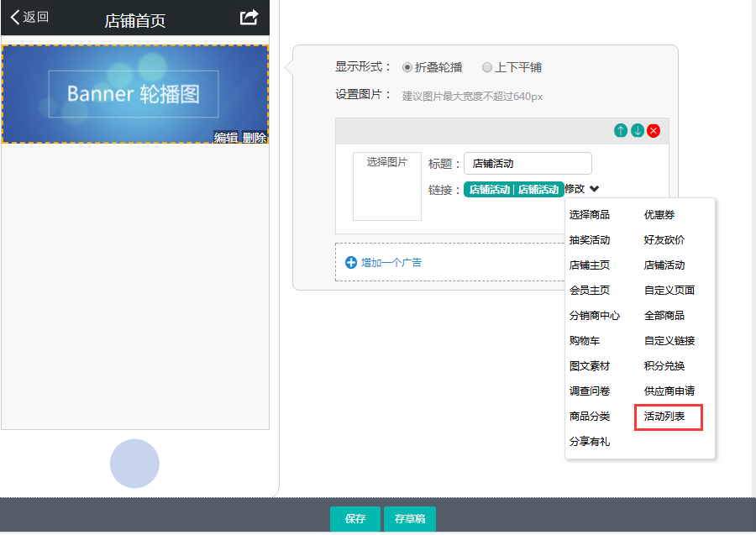This screenshot has width=756, height=535.
Task: Click the blue plus icon to add an ad
Action: click(351, 262)
